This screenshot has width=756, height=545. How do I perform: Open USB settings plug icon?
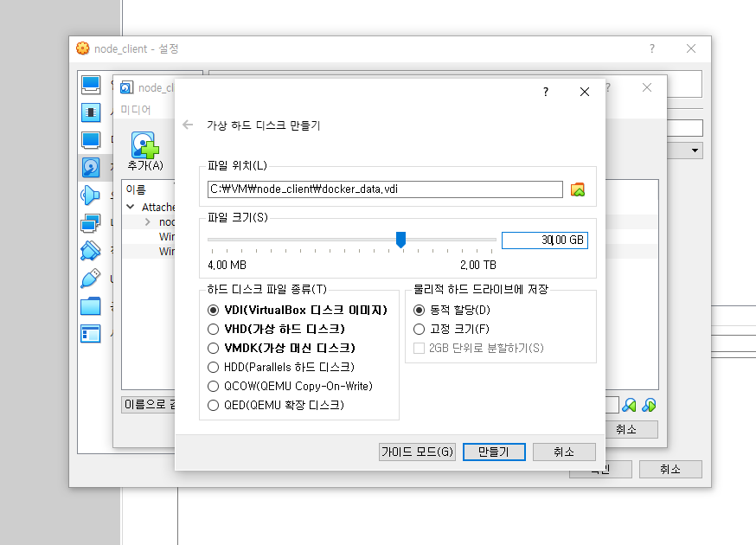(x=91, y=279)
